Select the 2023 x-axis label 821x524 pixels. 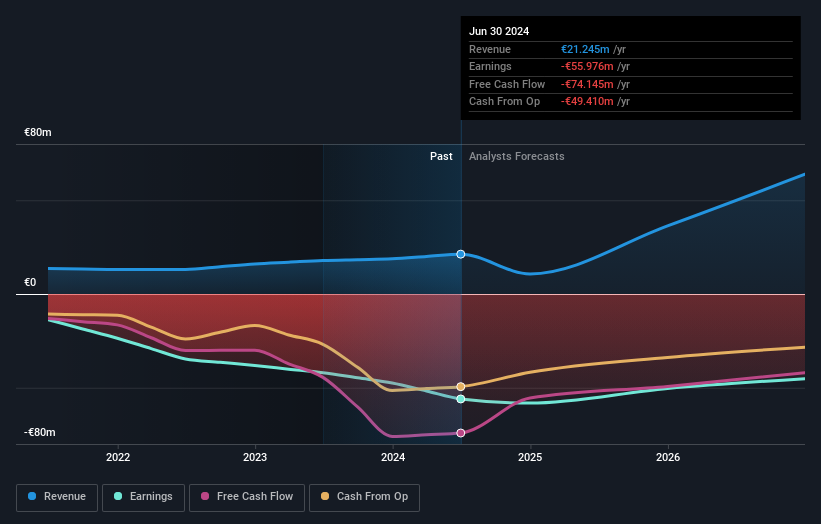(255, 457)
